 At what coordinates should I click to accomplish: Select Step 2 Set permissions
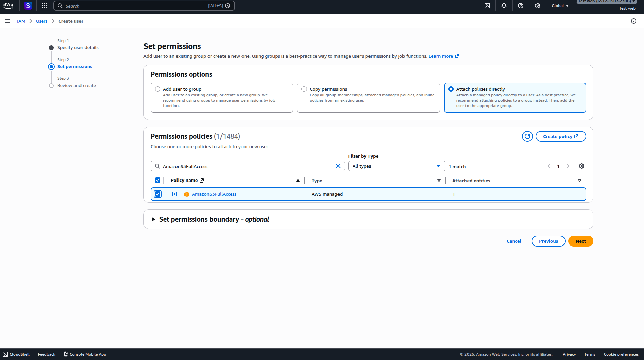(x=74, y=66)
